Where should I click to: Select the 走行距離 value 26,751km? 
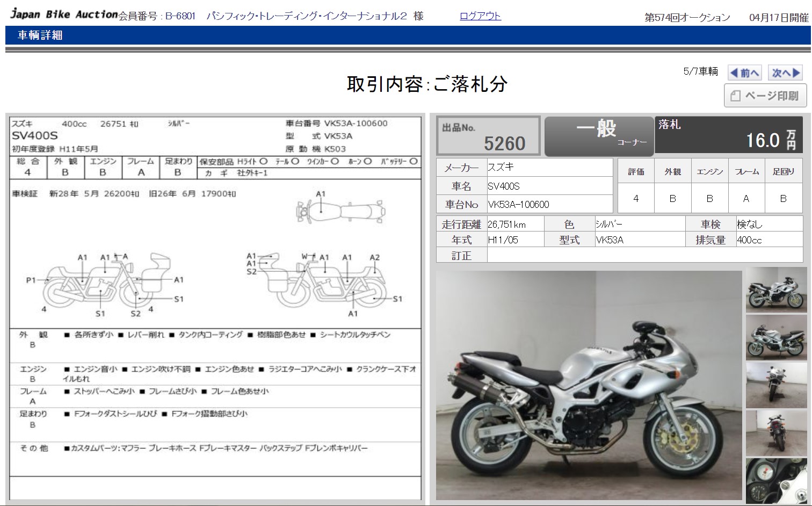(514, 225)
